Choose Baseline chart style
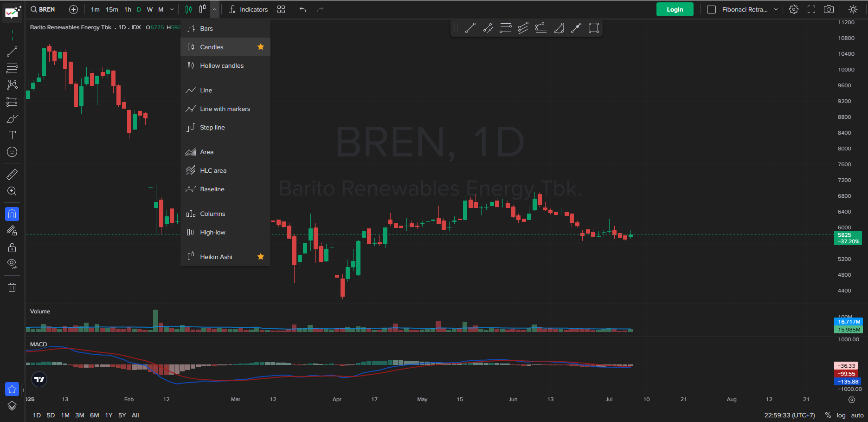Viewport: 868px width, 422px height. point(225,189)
